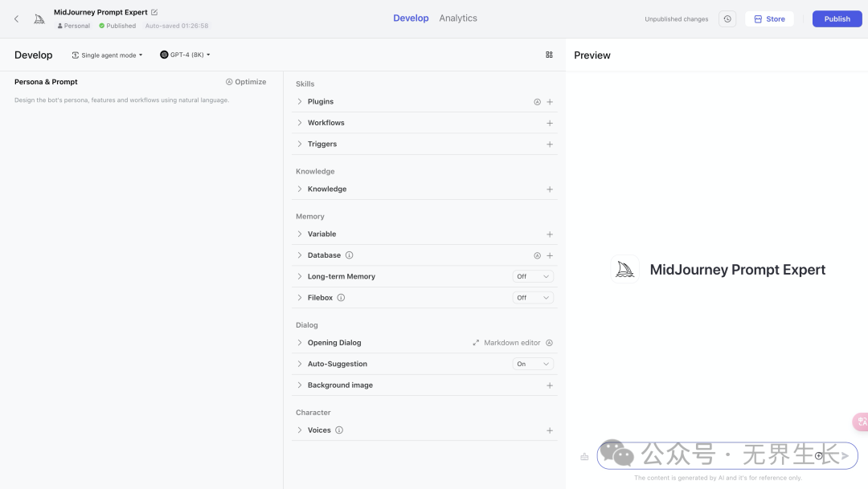Add a workflow with plus icon
The height and width of the screenshot is (489, 868).
pyautogui.click(x=550, y=123)
